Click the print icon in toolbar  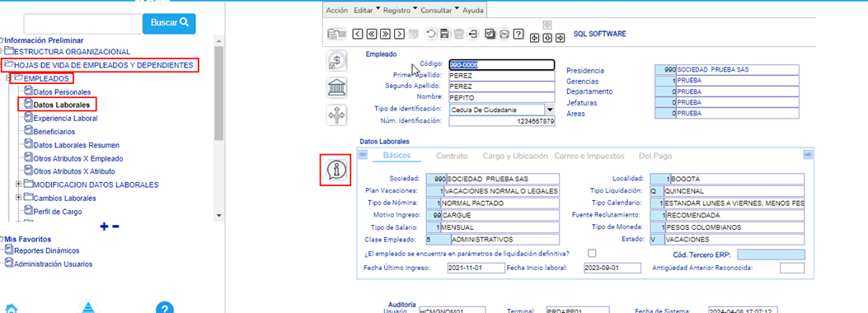504,34
